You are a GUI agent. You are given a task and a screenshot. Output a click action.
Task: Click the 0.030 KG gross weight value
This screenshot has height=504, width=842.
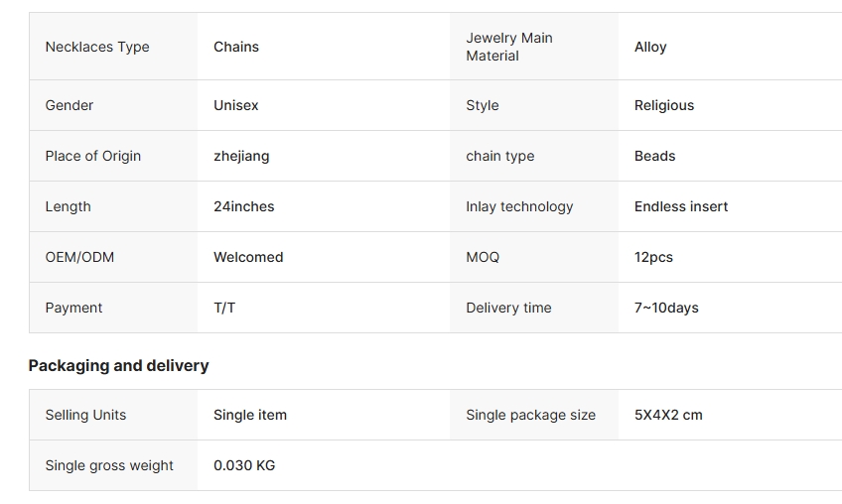coord(244,465)
